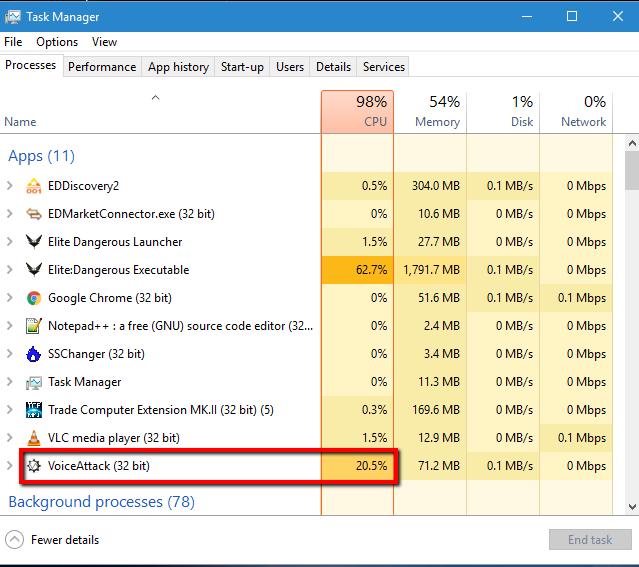Select the Elite:Dangerous Executable process name
639x567 pixels.
coord(119,270)
